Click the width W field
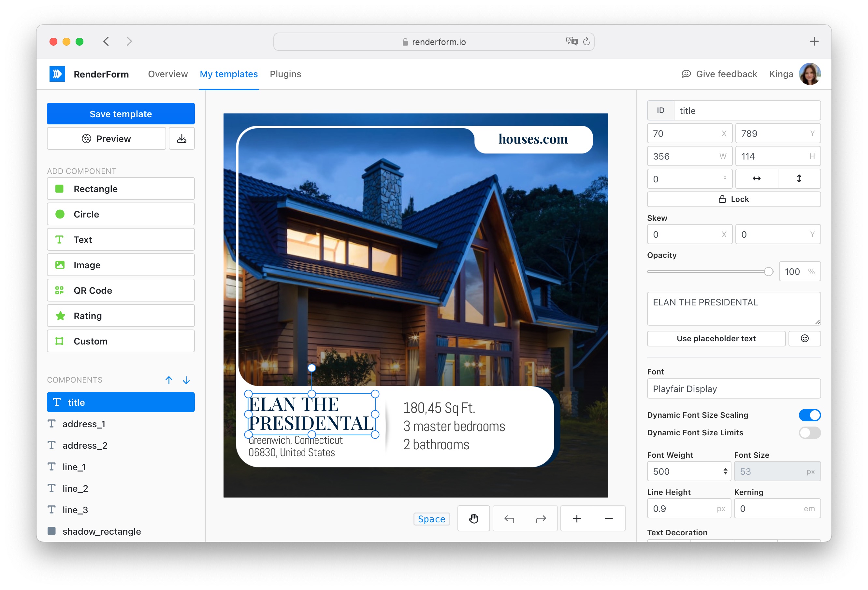 pos(689,156)
